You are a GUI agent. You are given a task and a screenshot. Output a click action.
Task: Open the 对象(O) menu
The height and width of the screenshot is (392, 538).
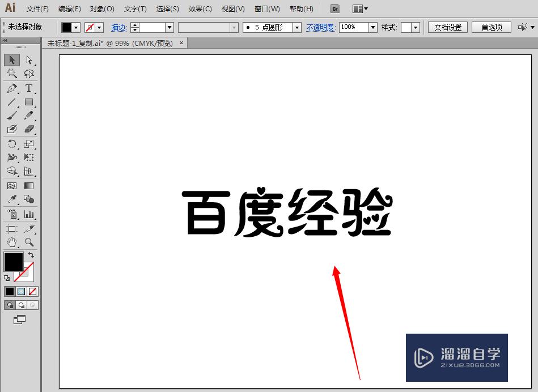102,9
